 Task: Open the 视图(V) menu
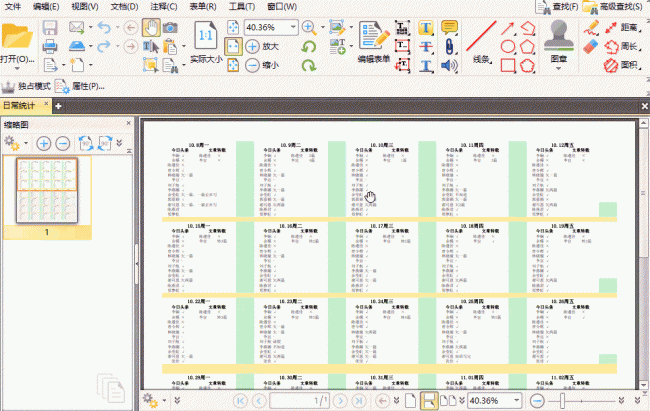coord(85,7)
